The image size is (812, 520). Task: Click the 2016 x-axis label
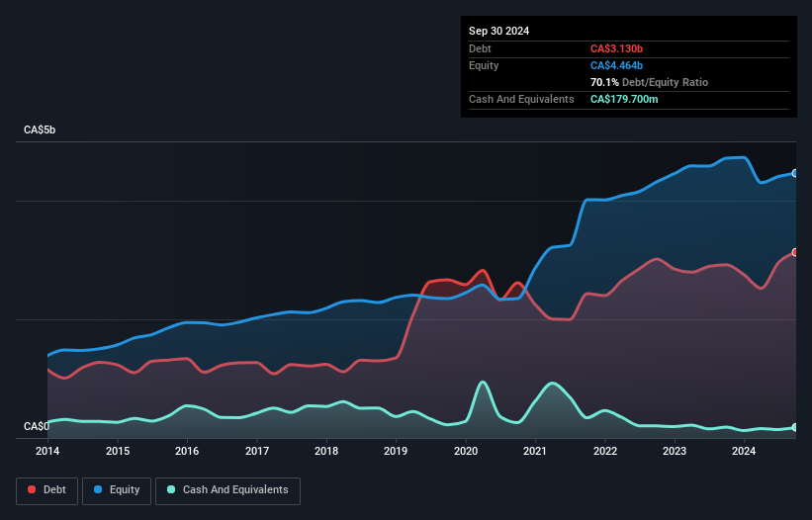(x=187, y=451)
